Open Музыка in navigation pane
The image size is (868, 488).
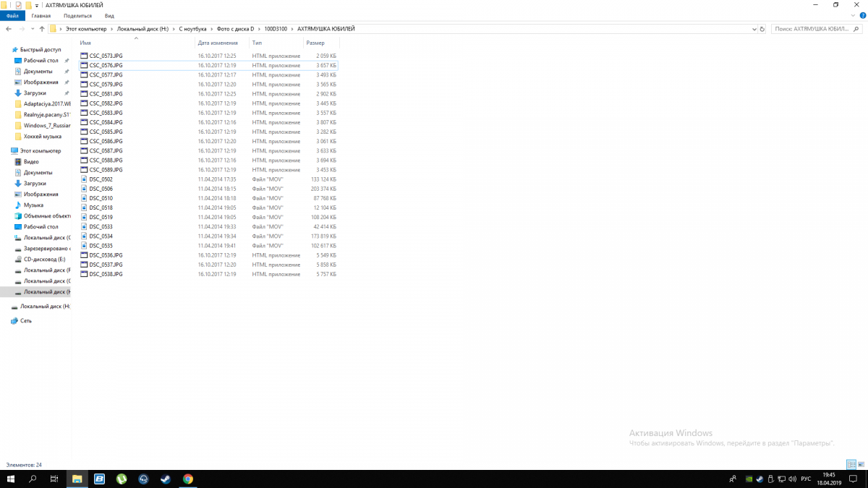[x=33, y=205]
